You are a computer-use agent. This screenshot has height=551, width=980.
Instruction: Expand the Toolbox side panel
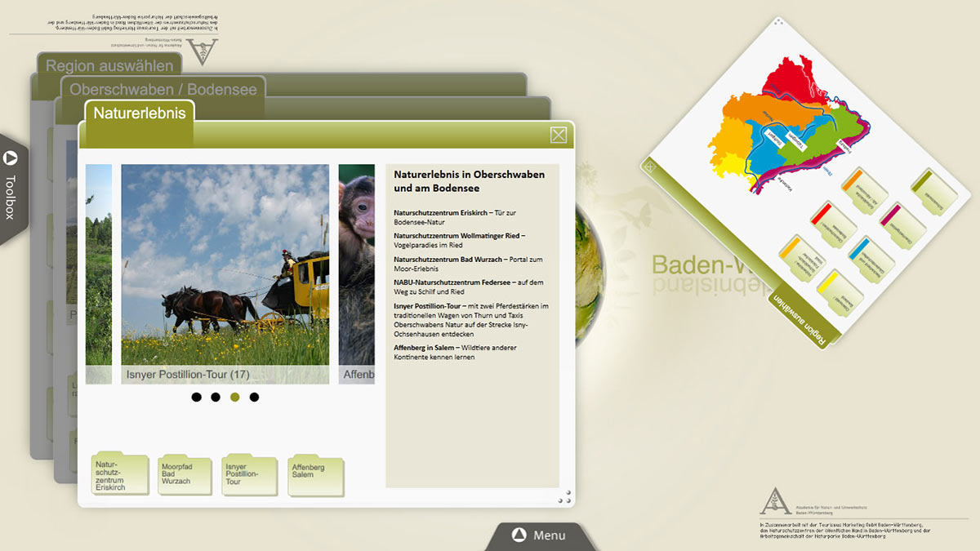pyautogui.click(x=11, y=188)
